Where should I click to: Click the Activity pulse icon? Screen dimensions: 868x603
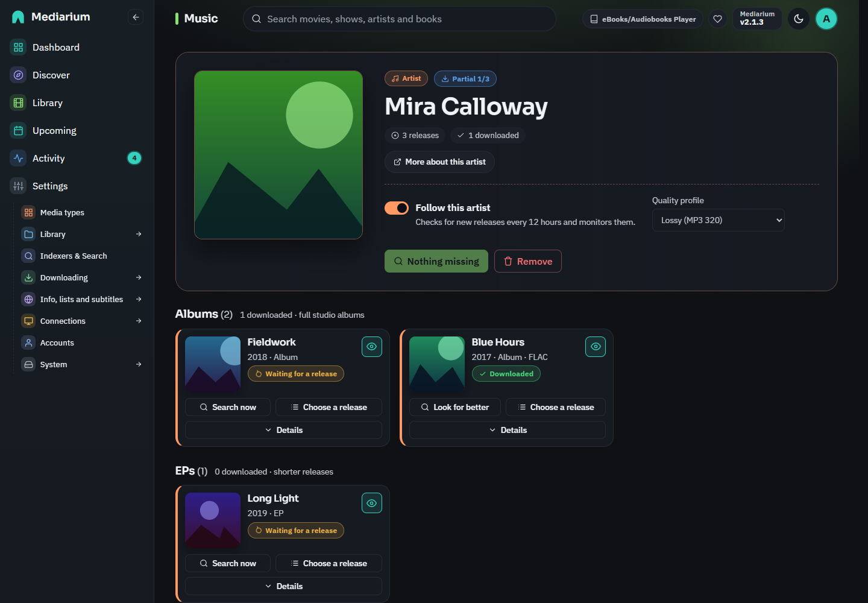(x=19, y=158)
